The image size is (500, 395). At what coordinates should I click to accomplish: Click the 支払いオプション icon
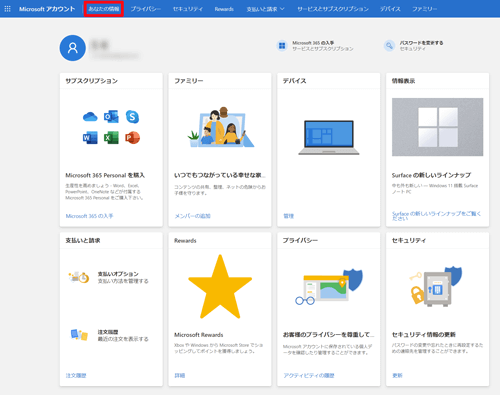[x=79, y=277]
